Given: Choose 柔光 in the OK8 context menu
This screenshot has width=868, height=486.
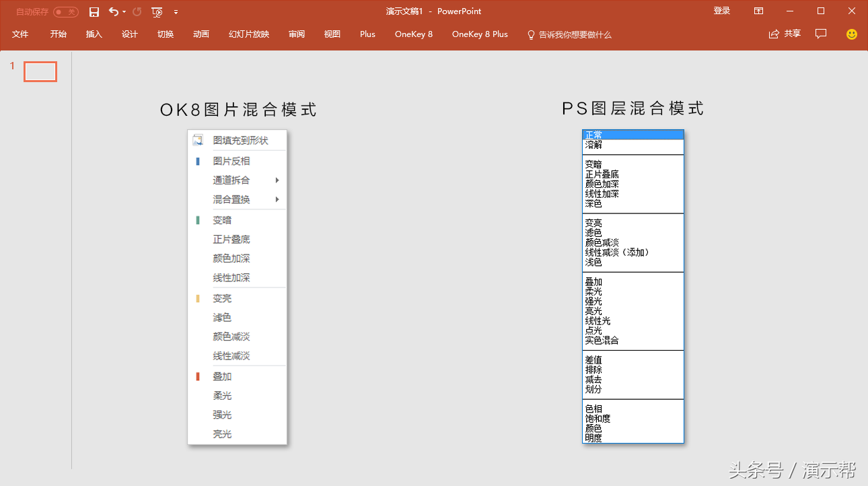Looking at the screenshot, I should coord(238,395).
